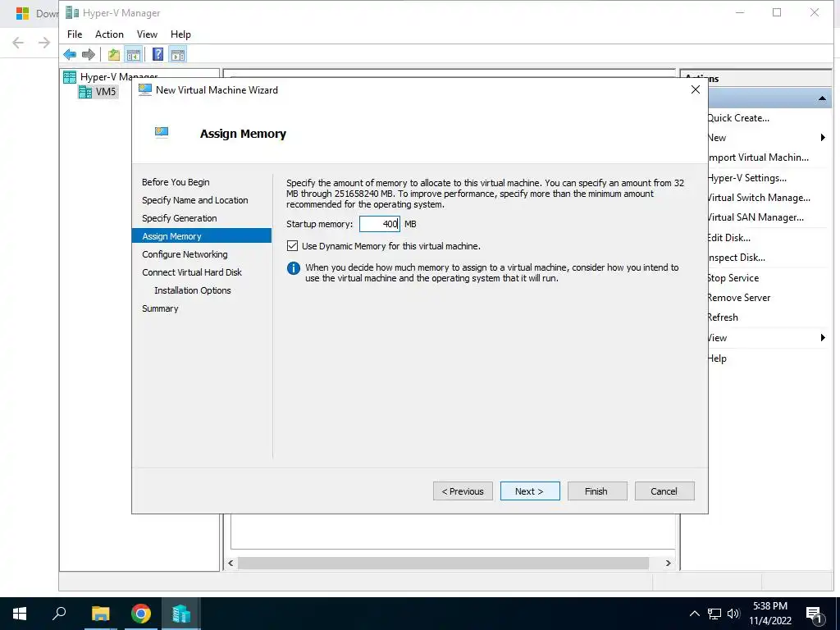Viewport: 840px width, 630px height.
Task: Open the Help menu
Action: click(x=180, y=34)
